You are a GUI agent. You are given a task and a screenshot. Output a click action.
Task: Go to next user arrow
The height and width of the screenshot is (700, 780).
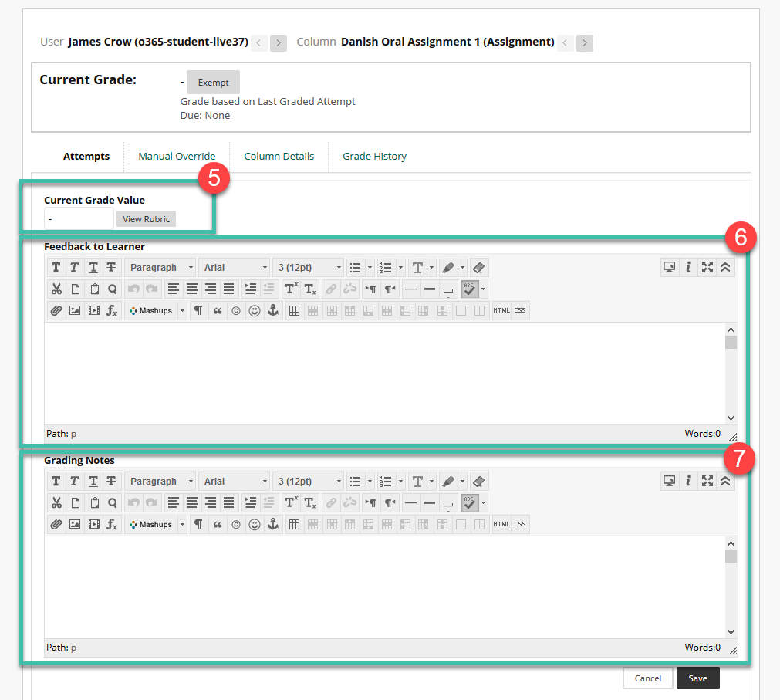279,42
